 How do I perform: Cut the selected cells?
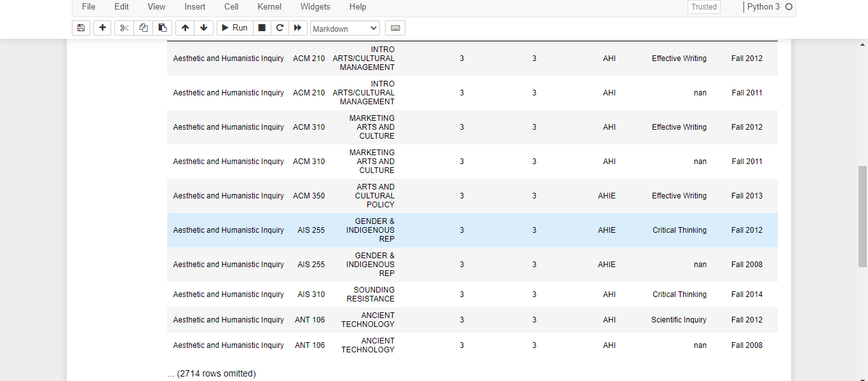[x=123, y=28]
